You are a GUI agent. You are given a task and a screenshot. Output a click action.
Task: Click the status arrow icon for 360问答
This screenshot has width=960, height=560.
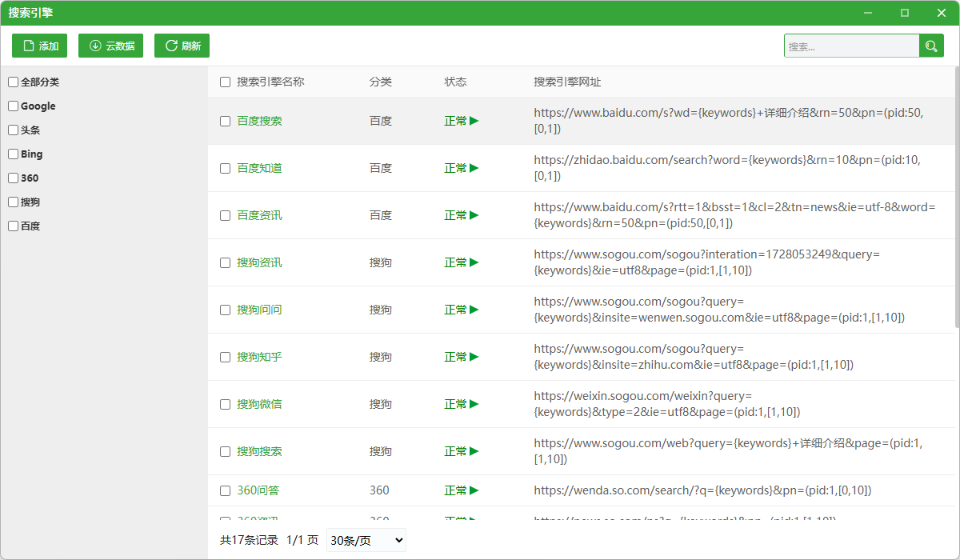[x=474, y=490]
